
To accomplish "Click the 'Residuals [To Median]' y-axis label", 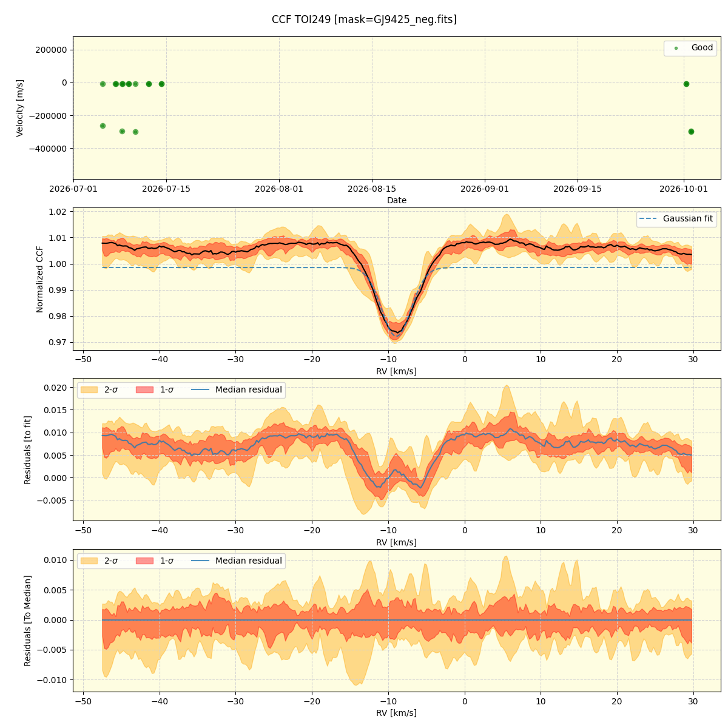I will click(27, 621).
